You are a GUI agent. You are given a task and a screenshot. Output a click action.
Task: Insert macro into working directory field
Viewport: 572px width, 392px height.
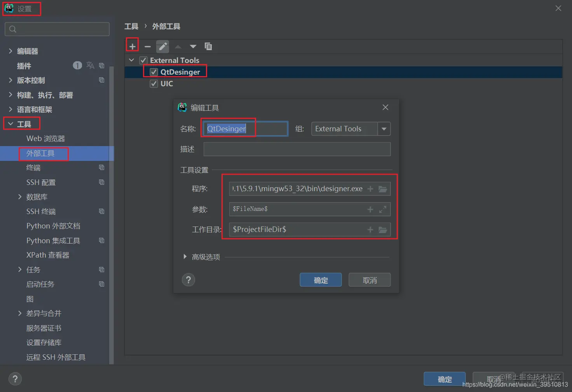tap(370, 230)
